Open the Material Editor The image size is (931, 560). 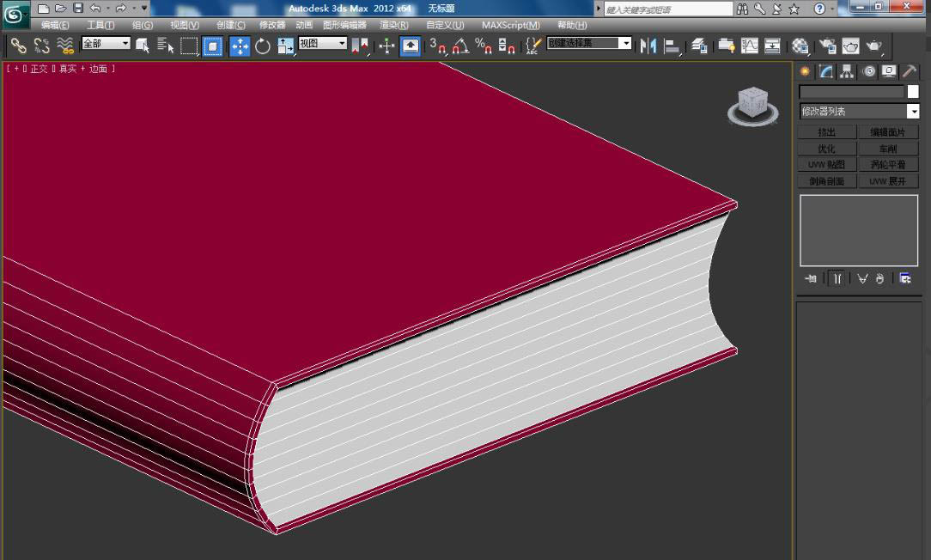[800, 46]
